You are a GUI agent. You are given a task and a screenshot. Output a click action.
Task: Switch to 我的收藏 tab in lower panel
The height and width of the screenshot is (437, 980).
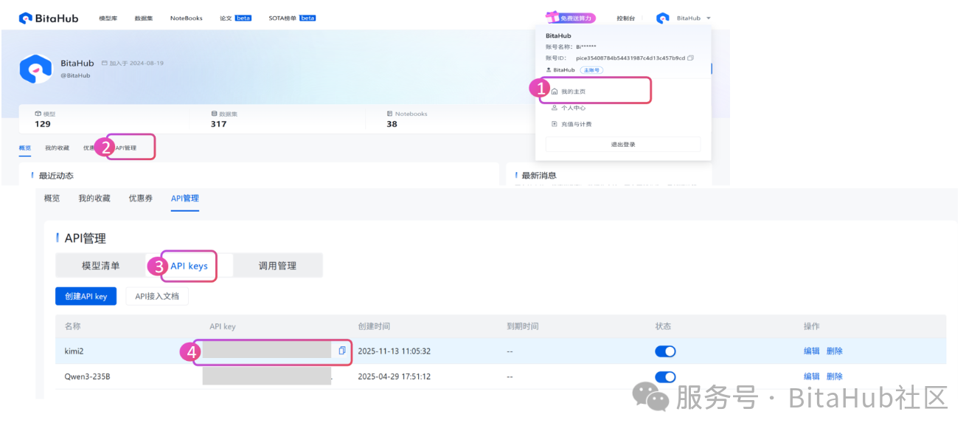(94, 199)
